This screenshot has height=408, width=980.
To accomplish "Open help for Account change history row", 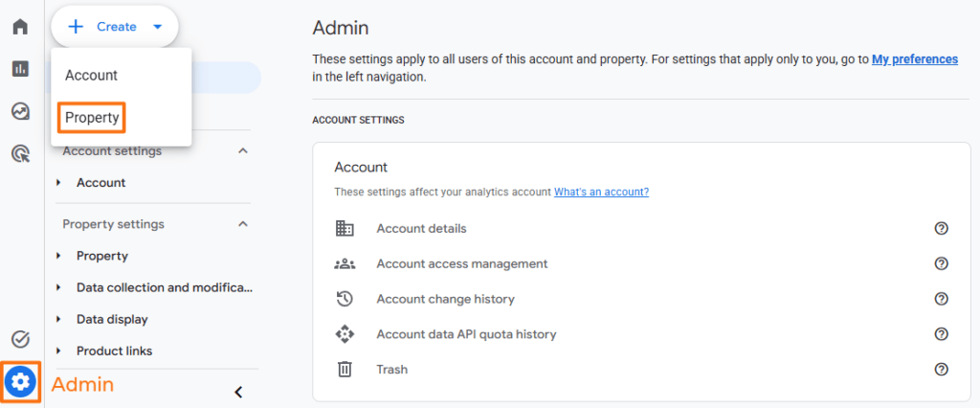I will [942, 299].
